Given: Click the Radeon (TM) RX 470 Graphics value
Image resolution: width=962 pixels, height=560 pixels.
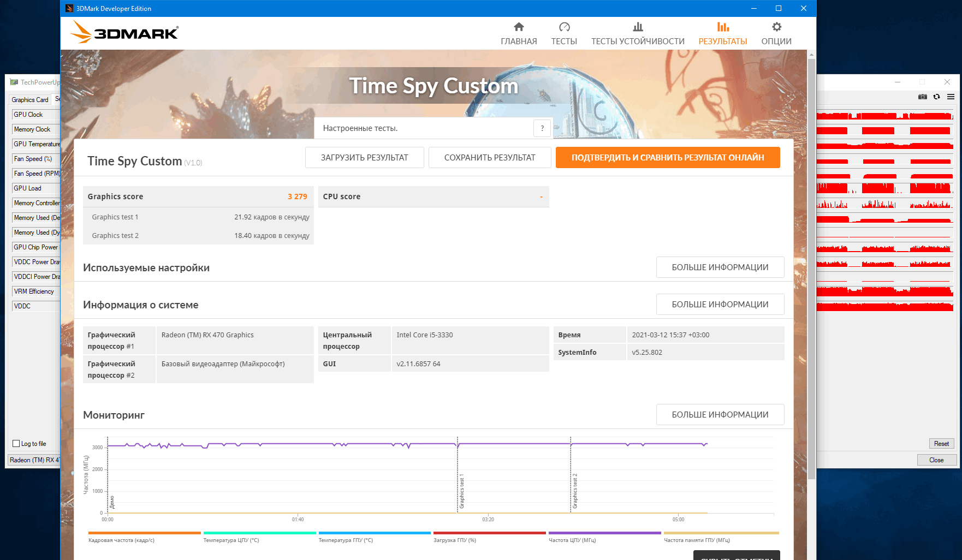Looking at the screenshot, I should (207, 335).
